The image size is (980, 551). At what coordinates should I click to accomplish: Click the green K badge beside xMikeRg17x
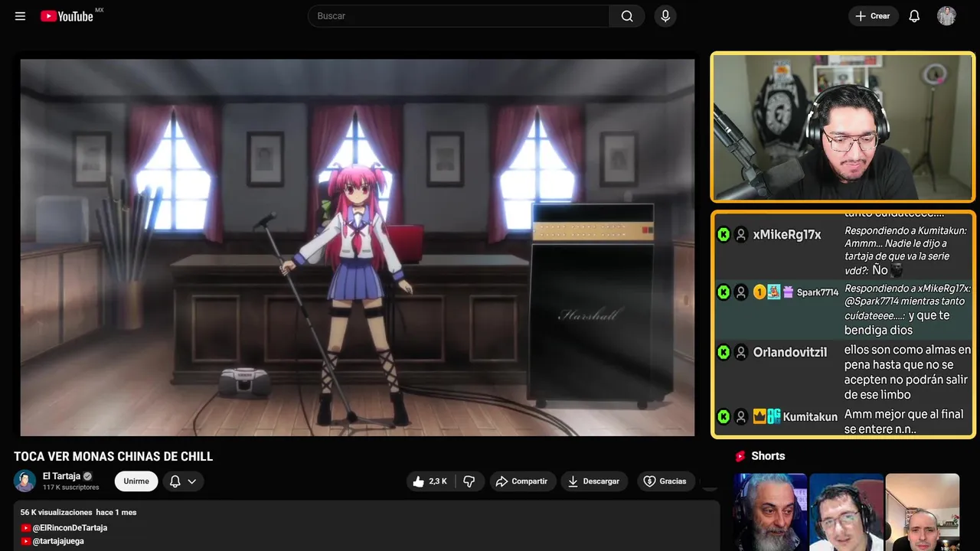(x=724, y=234)
